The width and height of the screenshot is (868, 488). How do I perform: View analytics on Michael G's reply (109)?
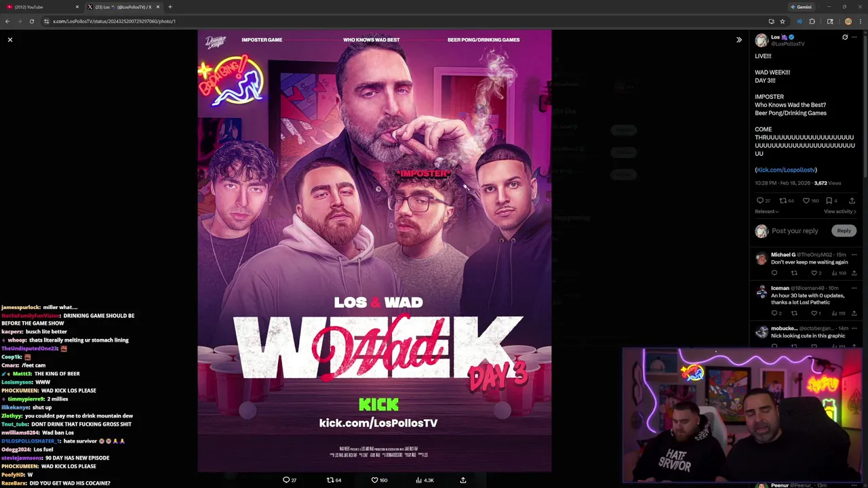839,273
